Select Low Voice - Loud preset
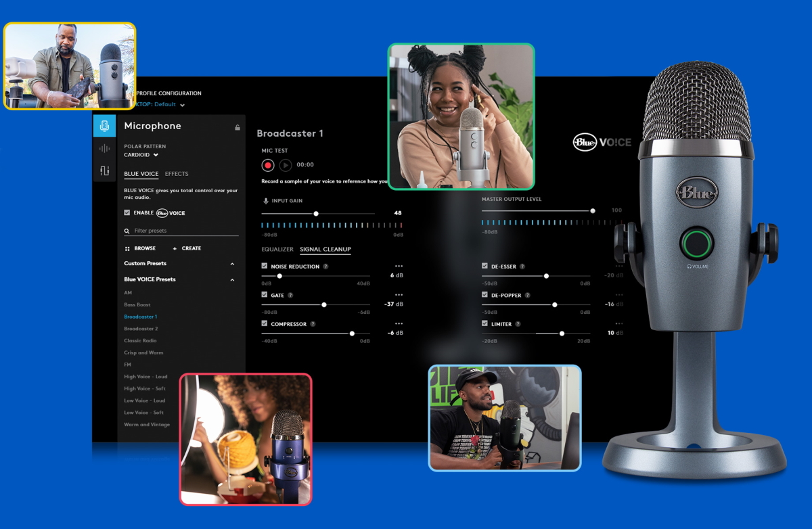This screenshot has width=812, height=529. point(145,400)
